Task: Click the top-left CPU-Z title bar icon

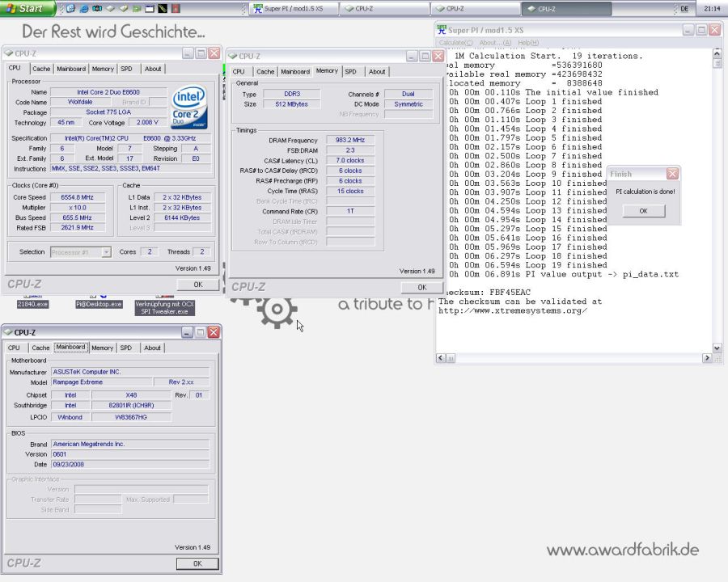Action: [x=8, y=53]
